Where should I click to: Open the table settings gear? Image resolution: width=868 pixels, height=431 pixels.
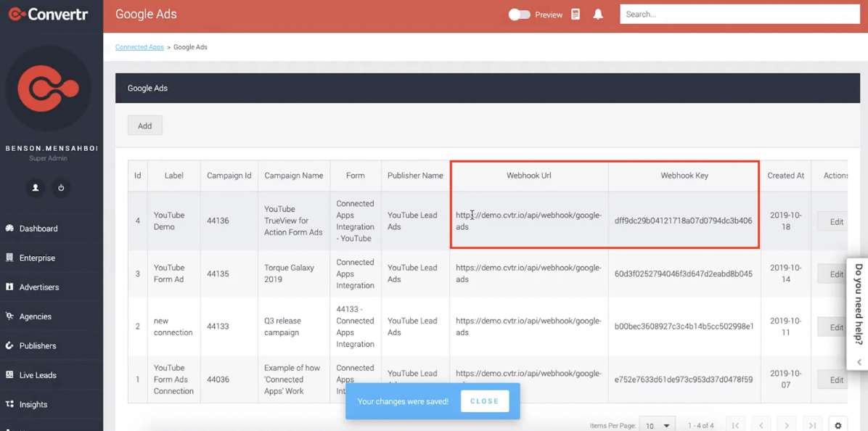point(838,425)
